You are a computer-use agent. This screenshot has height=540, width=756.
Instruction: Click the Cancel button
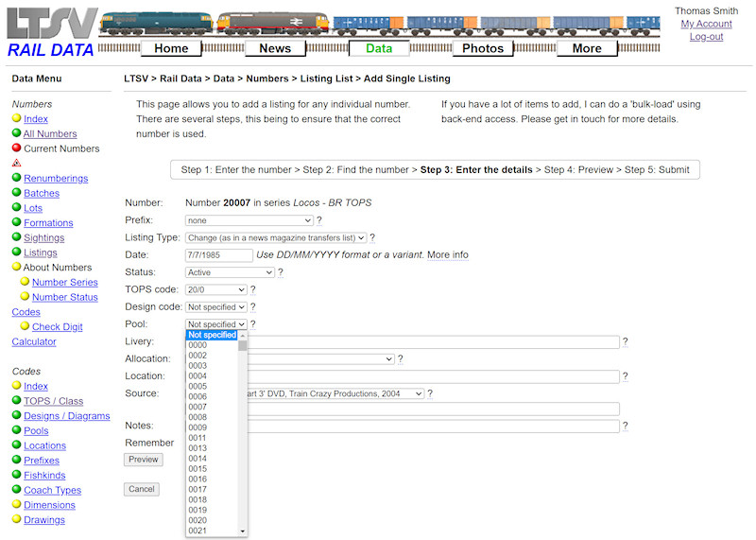(141, 489)
